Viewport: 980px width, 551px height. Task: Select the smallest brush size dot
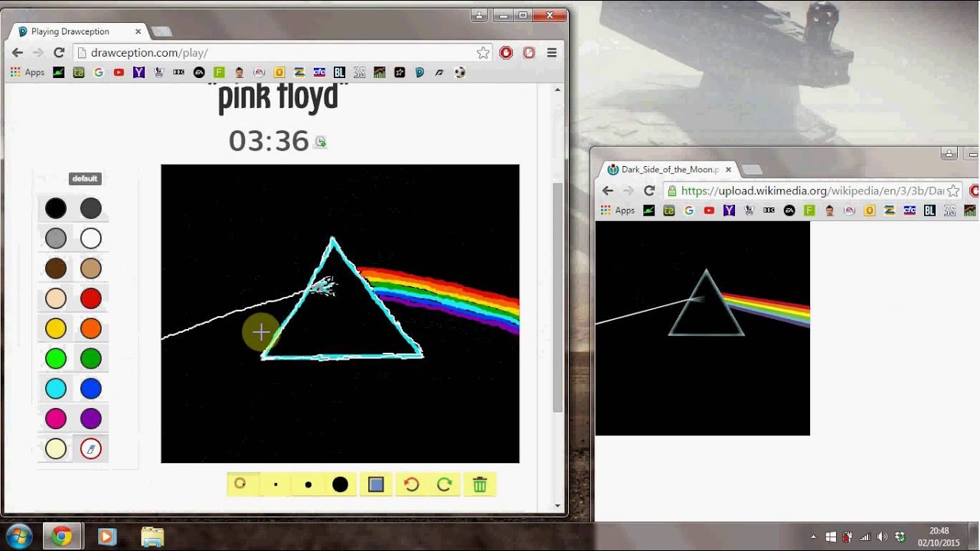click(x=276, y=484)
